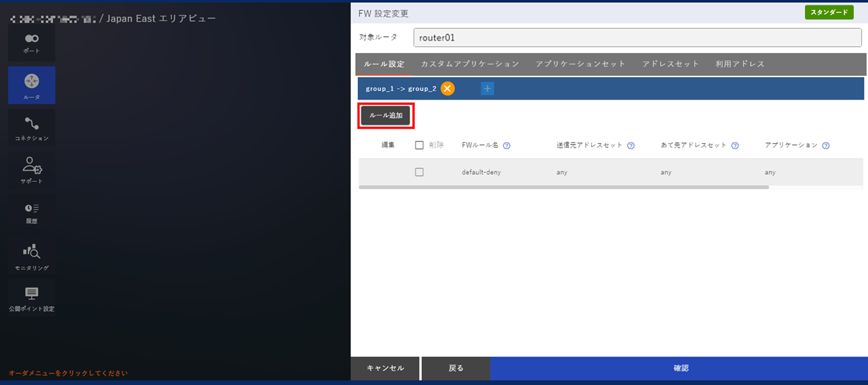Image resolution: width=868 pixels, height=385 pixels.
Task: Click the アプリケーション header text
Action: 791,145
